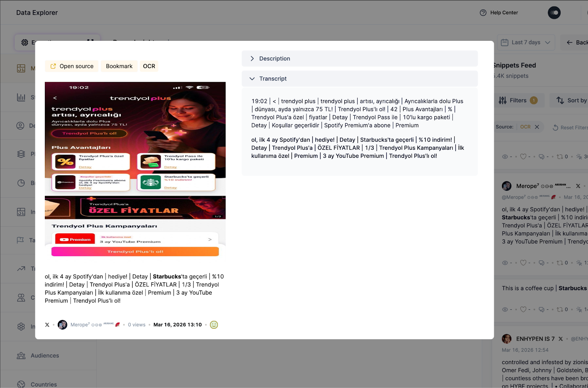The image size is (588, 388).
Task: Click the user circle icon in sidebar
Action: (x=20, y=126)
